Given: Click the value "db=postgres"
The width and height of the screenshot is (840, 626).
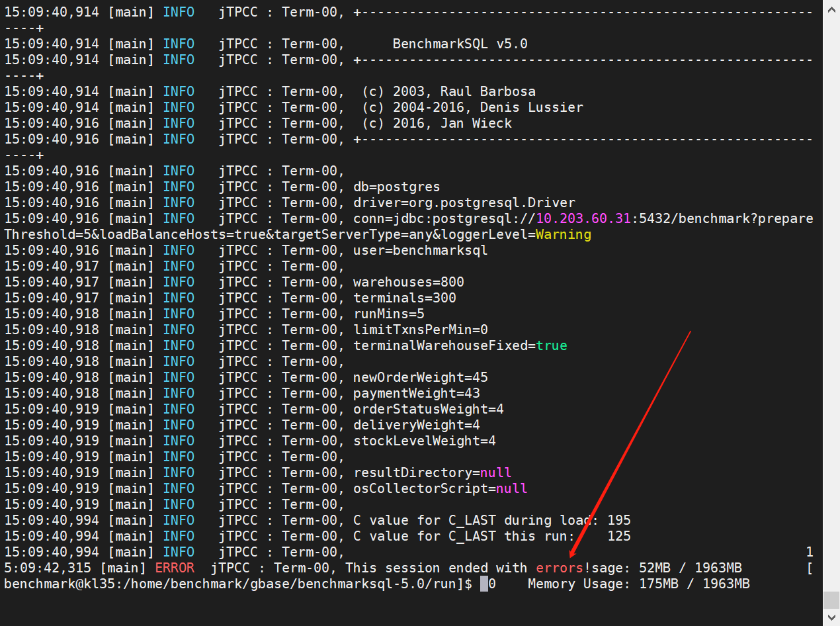Looking at the screenshot, I should pos(397,187).
